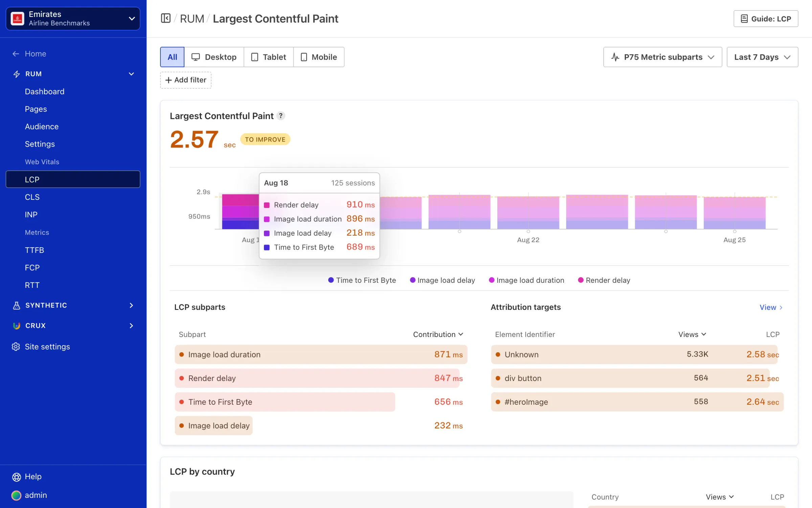Open the Dashboard menu item
The width and height of the screenshot is (812, 508).
tap(45, 91)
